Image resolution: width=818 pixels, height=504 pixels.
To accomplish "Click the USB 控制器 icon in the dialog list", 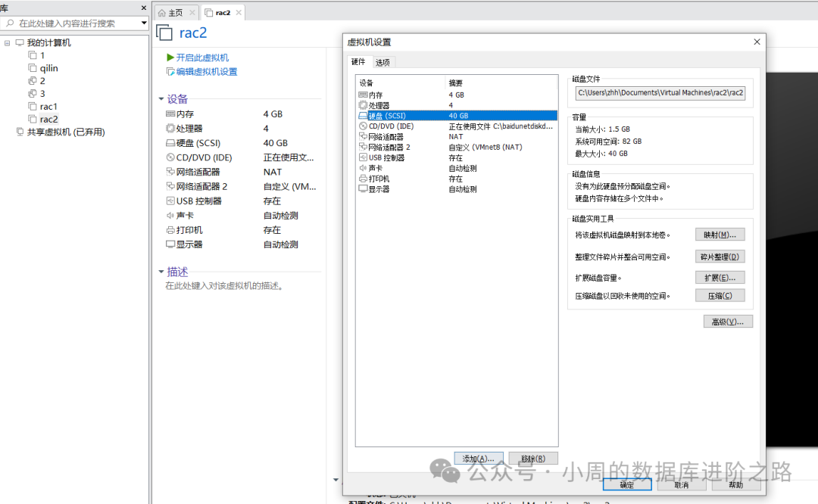I will [363, 157].
